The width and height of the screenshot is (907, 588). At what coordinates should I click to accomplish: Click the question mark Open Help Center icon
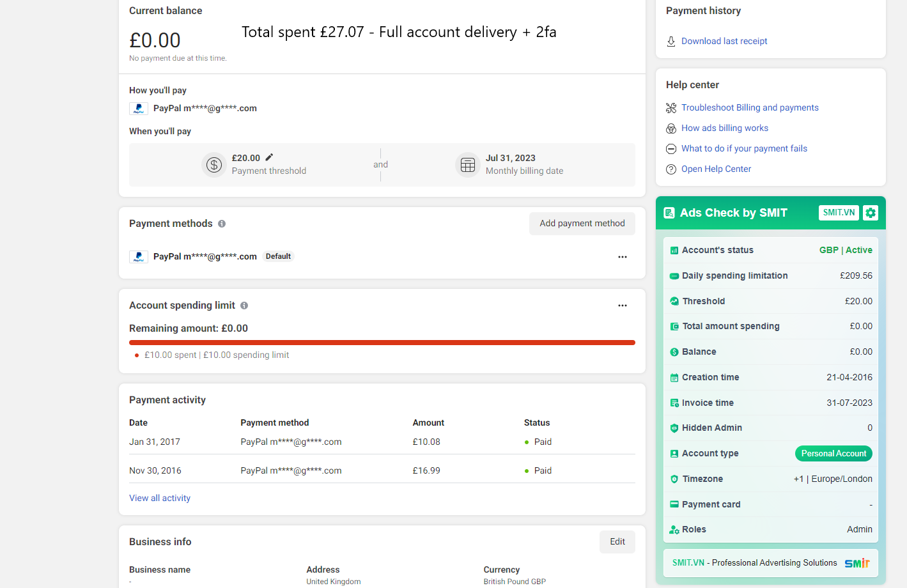[671, 169]
